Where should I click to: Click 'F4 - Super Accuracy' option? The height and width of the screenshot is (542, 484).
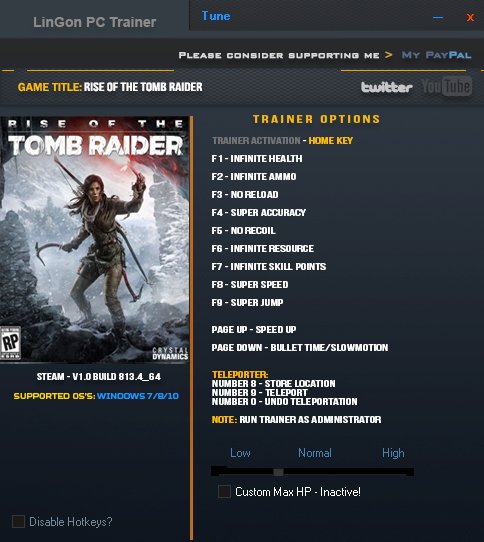(x=259, y=213)
